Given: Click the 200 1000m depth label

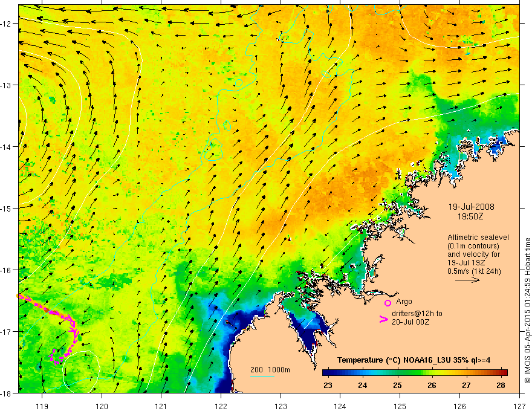Looking at the screenshot, I should (270, 370).
